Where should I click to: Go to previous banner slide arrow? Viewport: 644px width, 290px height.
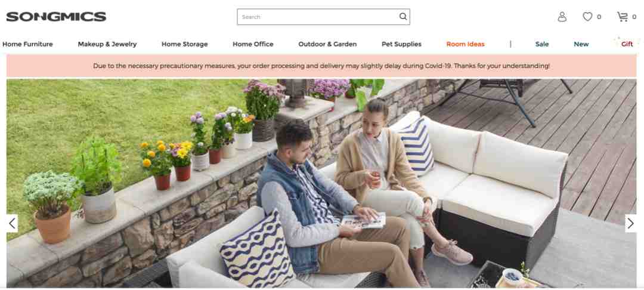tap(12, 223)
